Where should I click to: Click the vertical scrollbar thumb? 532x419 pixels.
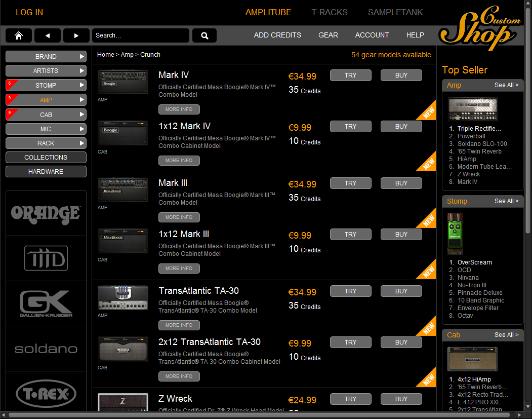tap(527, 121)
